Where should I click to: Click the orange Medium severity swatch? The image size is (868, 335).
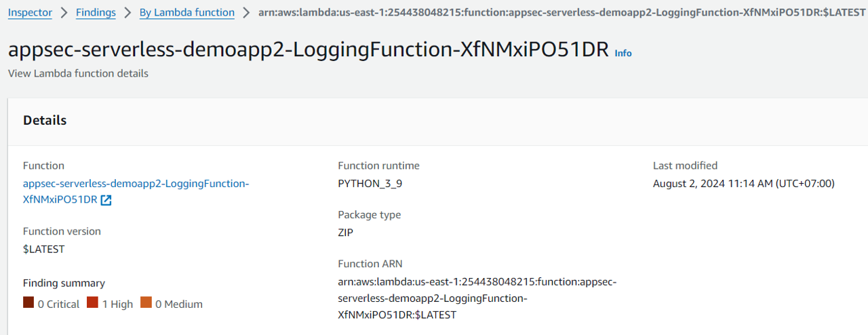click(x=146, y=302)
